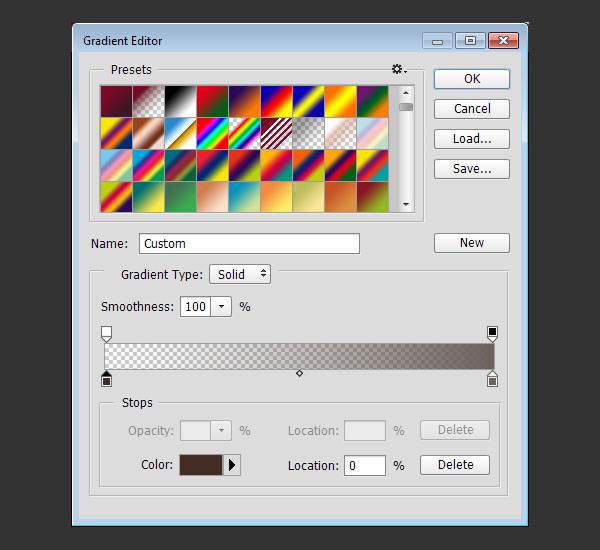Open the Smoothness dropdown arrow
The image size is (600, 550).
click(221, 307)
